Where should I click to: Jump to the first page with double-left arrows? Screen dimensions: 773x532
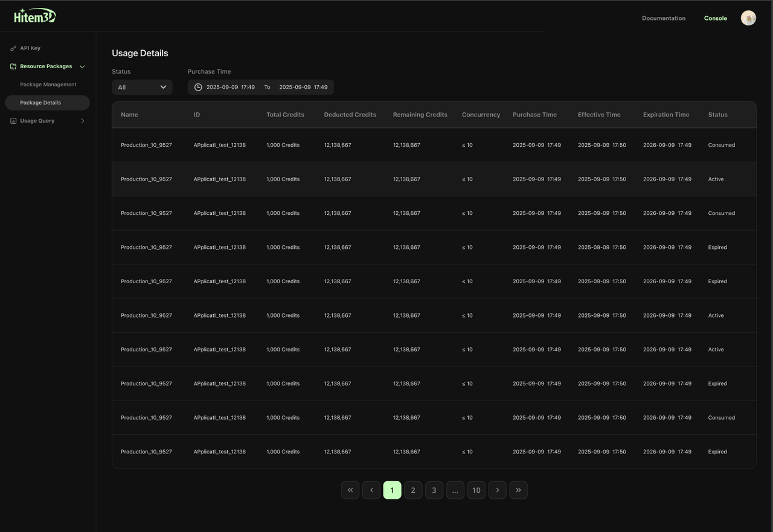[350, 490]
